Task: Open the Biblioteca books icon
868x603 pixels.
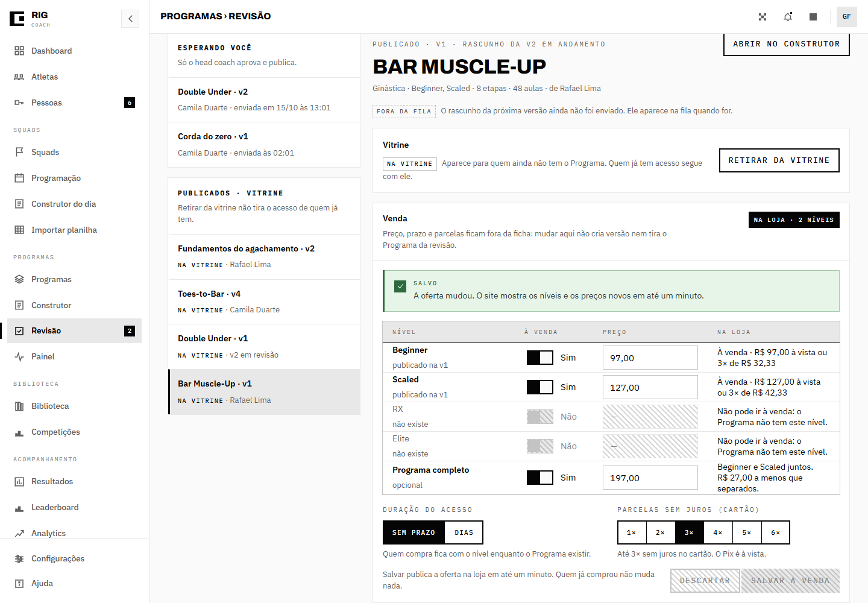Action: (x=19, y=406)
